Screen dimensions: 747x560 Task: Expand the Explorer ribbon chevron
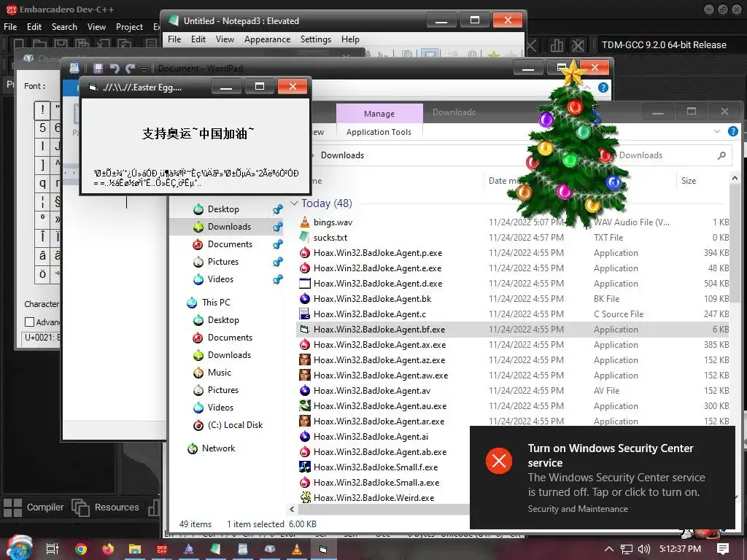[717, 131]
